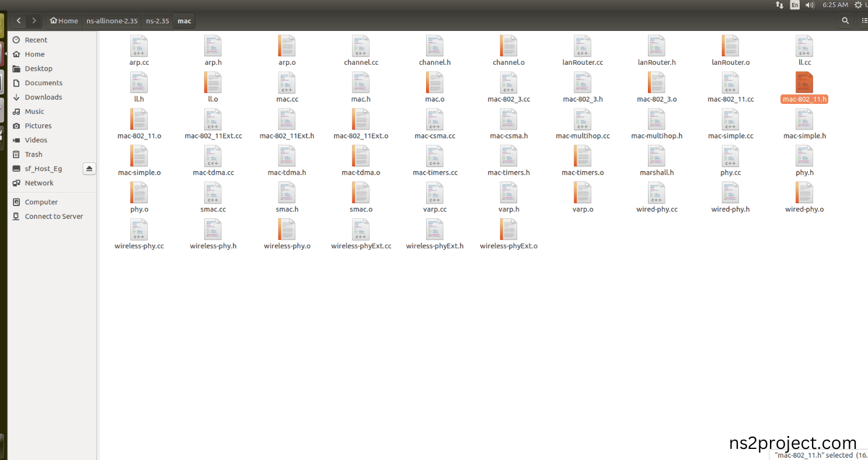Select the mac.cc file icon
Image resolution: width=868 pixels, height=460 pixels.
coord(287,82)
